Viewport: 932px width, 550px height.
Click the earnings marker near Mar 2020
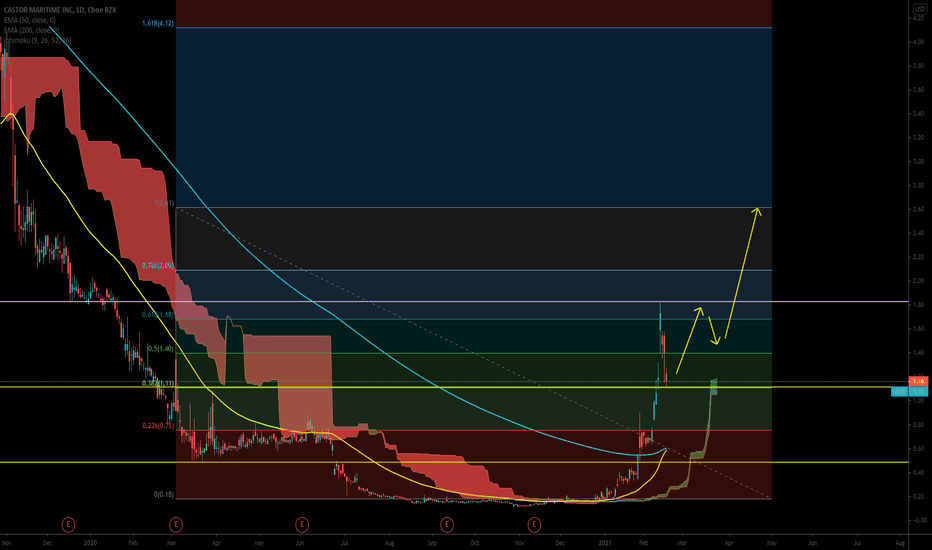(175, 524)
